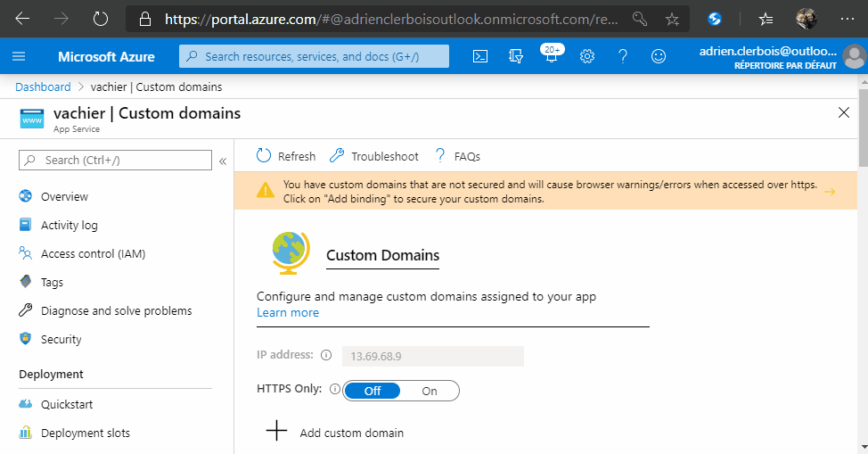
Task: Click the Learn more link
Action: [x=287, y=312]
